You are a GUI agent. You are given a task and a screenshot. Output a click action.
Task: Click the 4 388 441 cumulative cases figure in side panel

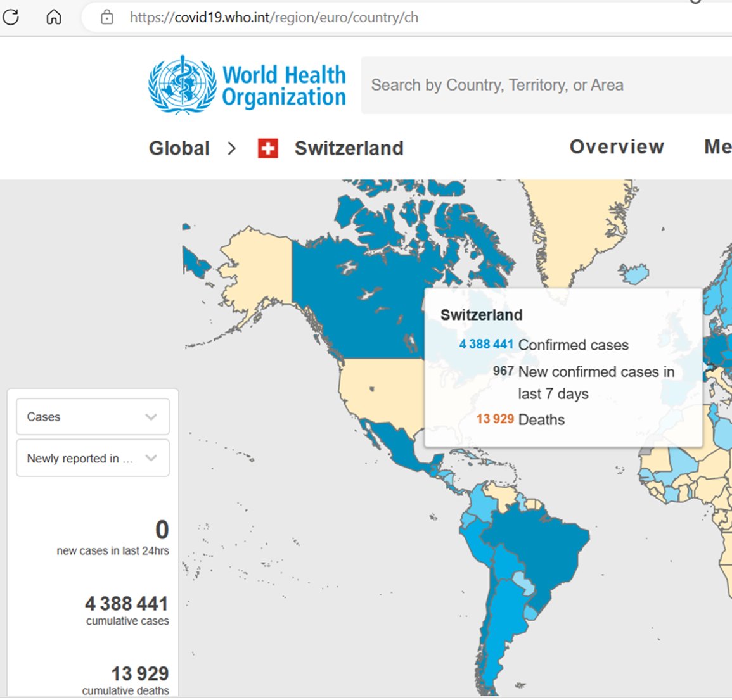pos(127,604)
